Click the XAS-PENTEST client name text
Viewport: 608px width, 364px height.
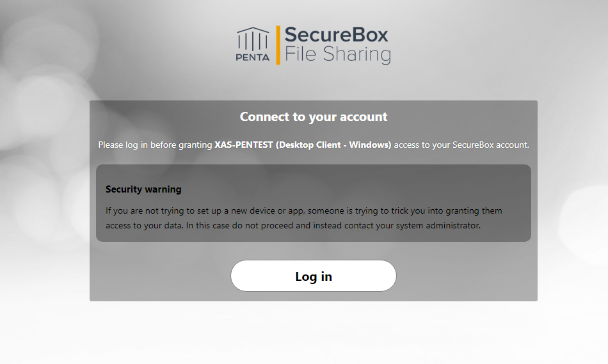point(244,145)
